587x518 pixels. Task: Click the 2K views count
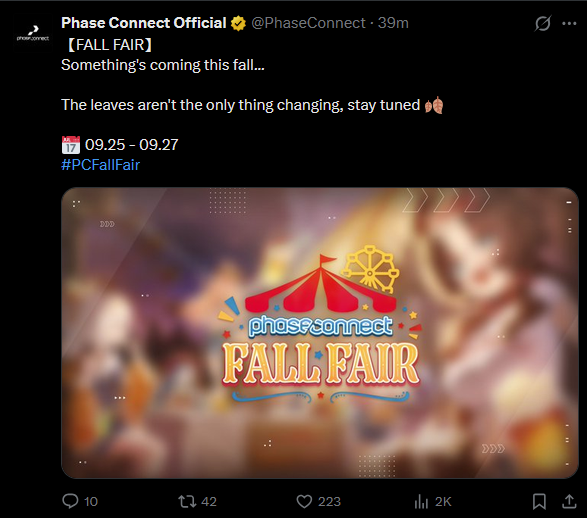click(443, 502)
